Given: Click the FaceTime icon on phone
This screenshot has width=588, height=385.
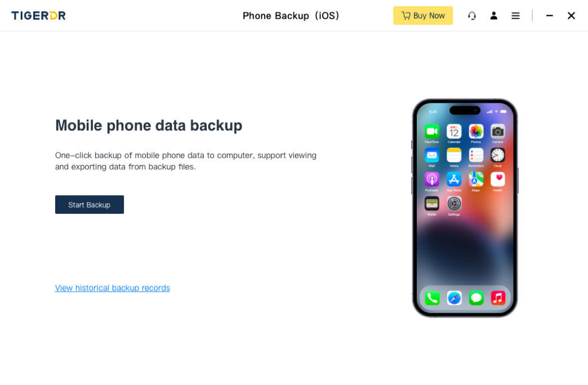Looking at the screenshot, I should [x=431, y=132].
